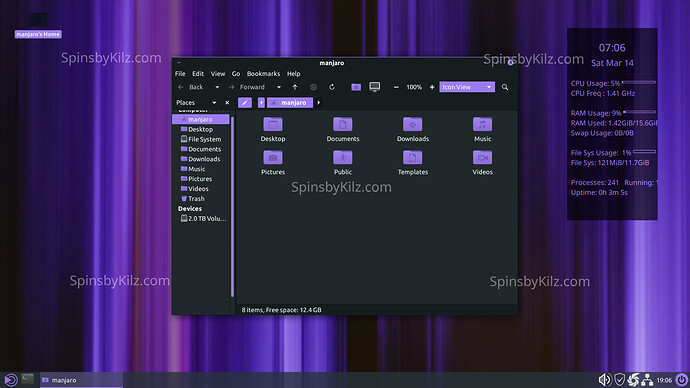Open the Help menu

click(x=294, y=73)
